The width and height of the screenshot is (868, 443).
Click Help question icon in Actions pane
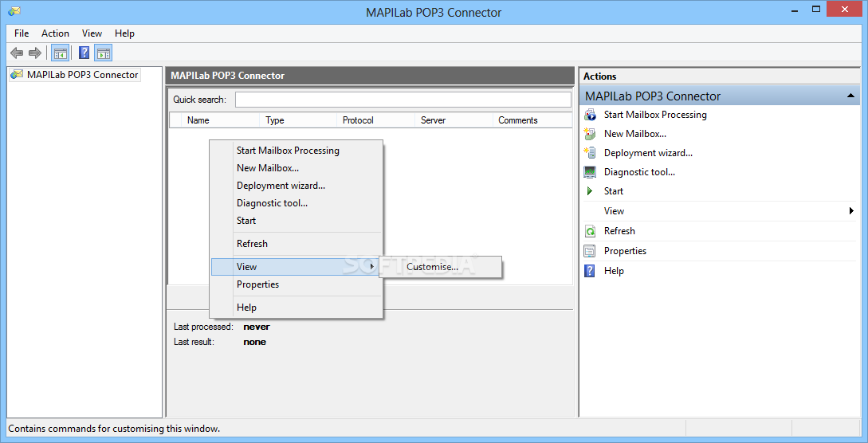tap(590, 271)
